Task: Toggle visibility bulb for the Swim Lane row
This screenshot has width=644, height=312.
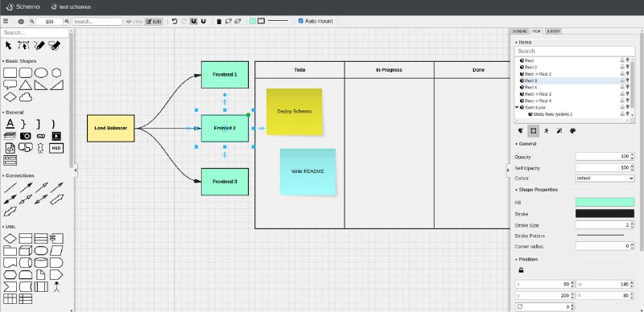Action: coord(627,107)
